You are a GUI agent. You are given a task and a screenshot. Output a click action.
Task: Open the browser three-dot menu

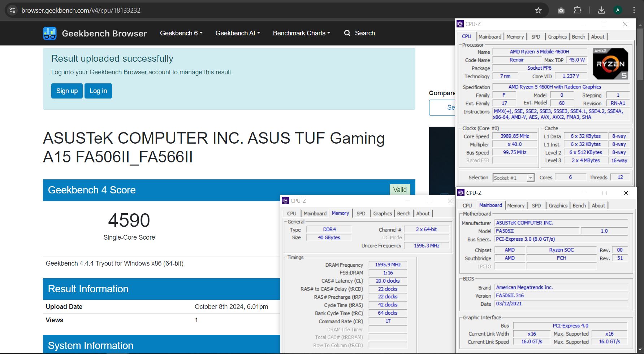(634, 10)
